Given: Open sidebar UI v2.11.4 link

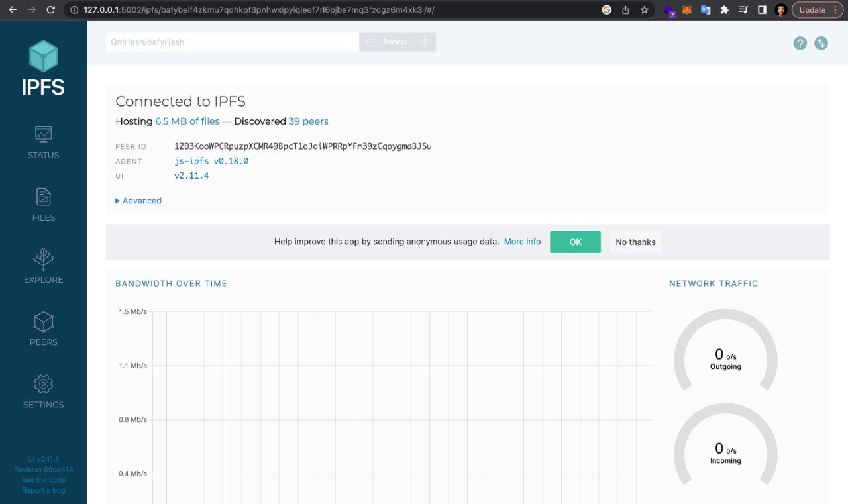Looking at the screenshot, I should tap(43, 459).
